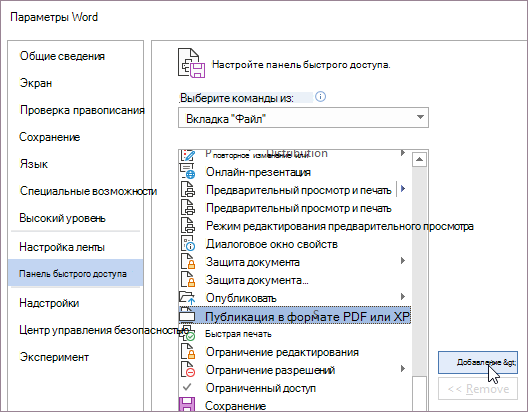Click the purple Сохранение floppy disk icon
Viewport: 528px width, 412px height.
pyautogui.click(x=187, y=405)
